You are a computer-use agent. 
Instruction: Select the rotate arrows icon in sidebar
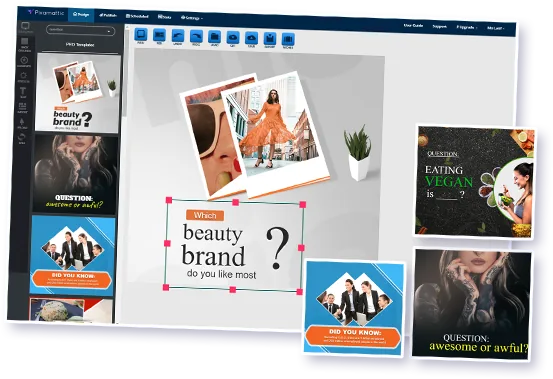(22, 137)
